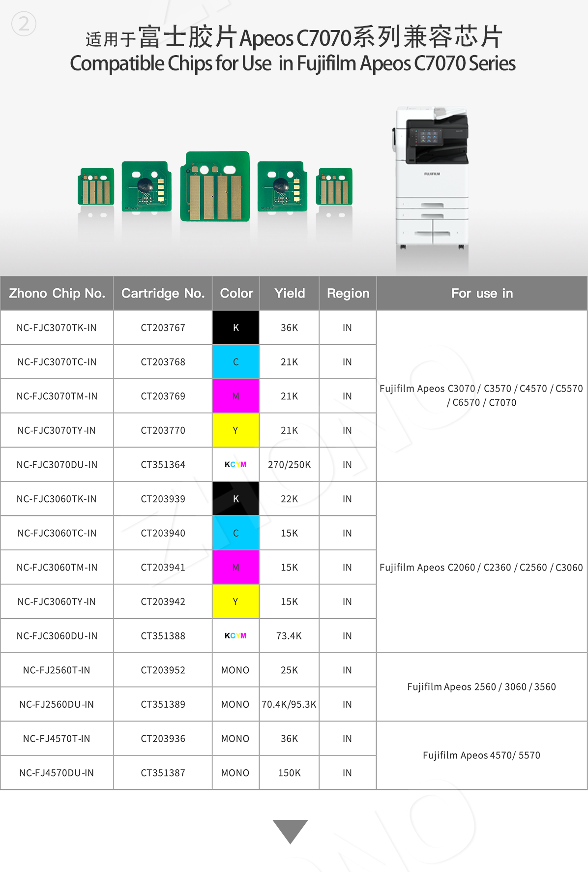Click Fujifilm Apeos 4570/ 5570 cell

pos(481,755)
